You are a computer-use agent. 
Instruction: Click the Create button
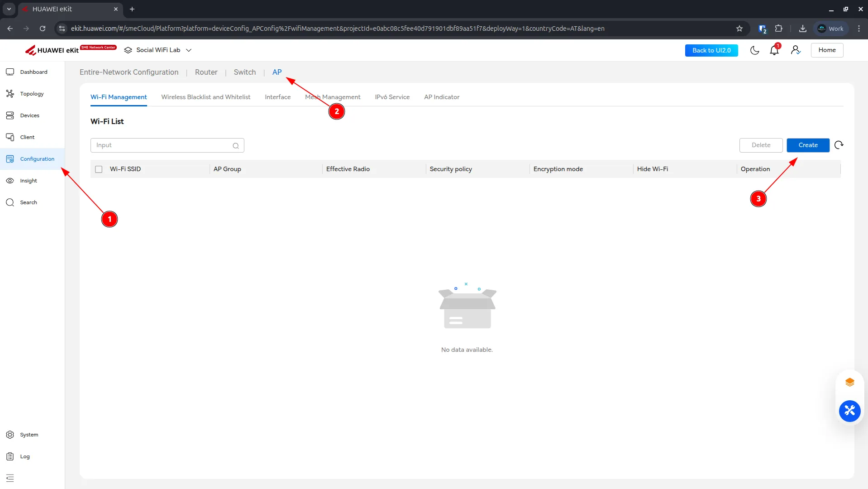tap(808, 145)
